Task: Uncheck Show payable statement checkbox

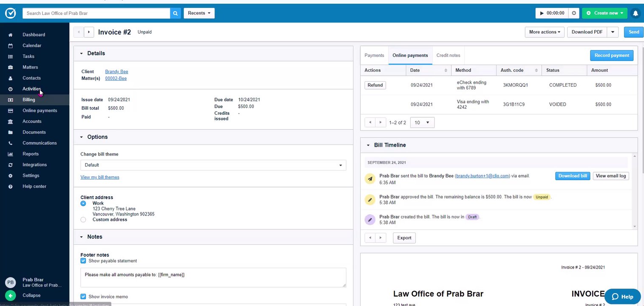Action: [x=83, y=261]
